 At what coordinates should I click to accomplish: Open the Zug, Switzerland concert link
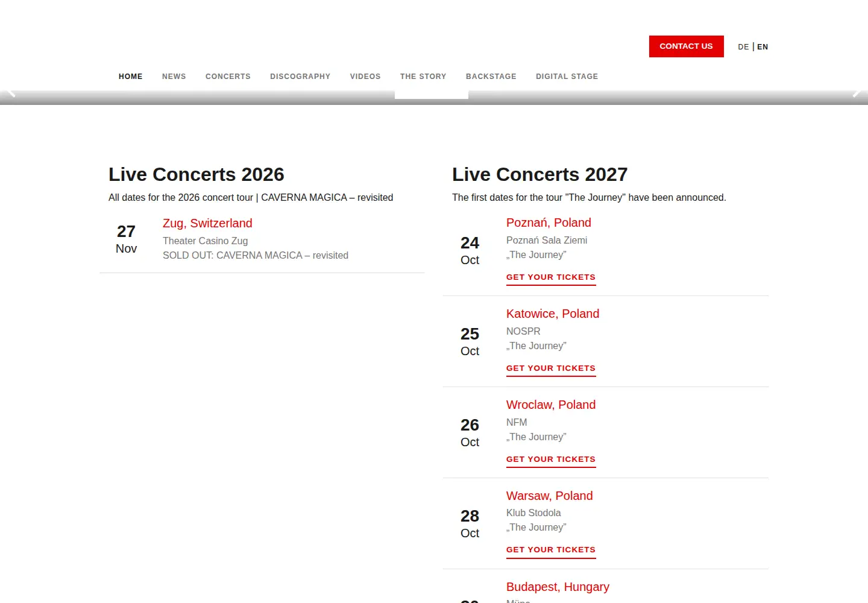click(x=207, y=223)
